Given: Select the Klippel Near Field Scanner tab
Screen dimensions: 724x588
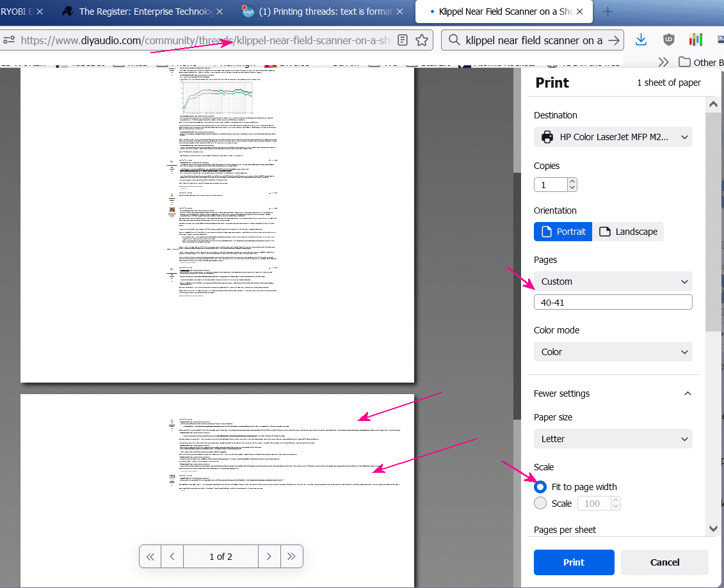Looking at the screenshot, I should point(503,12).
